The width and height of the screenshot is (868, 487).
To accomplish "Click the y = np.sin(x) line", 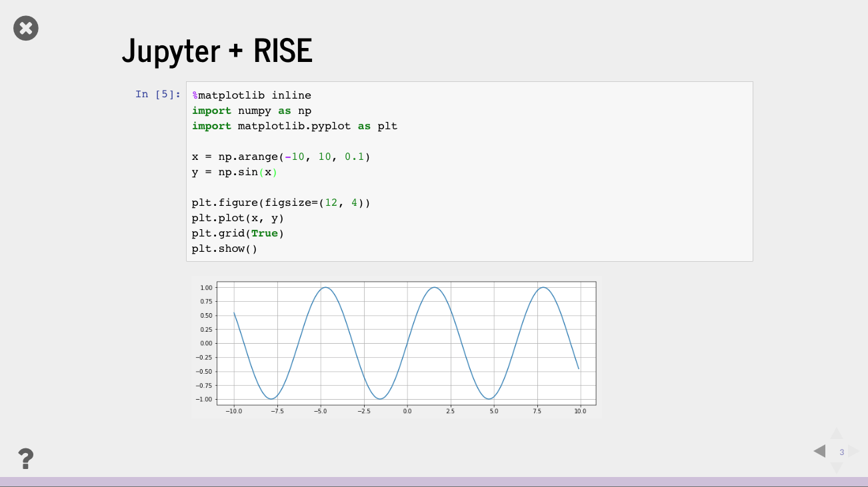I will (x=233, y=172).
